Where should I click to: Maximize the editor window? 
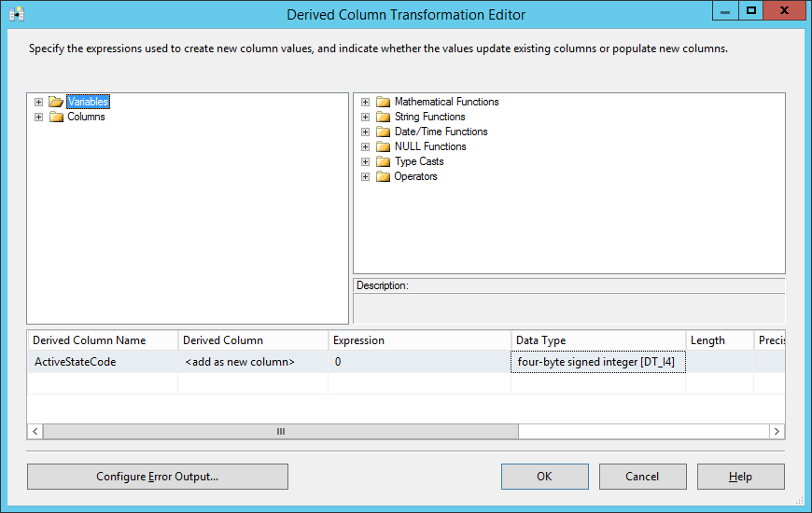click(x=751, y=11)
